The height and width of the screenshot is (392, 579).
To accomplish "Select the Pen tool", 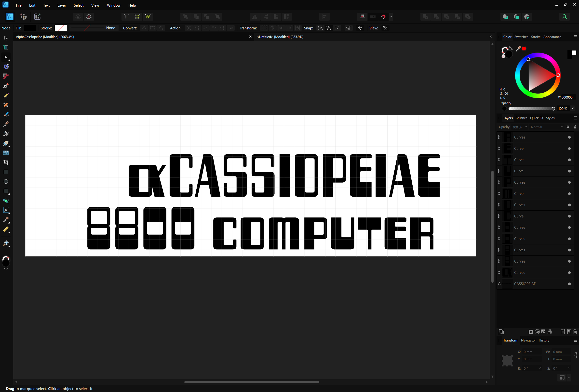I will pos(6,86).
